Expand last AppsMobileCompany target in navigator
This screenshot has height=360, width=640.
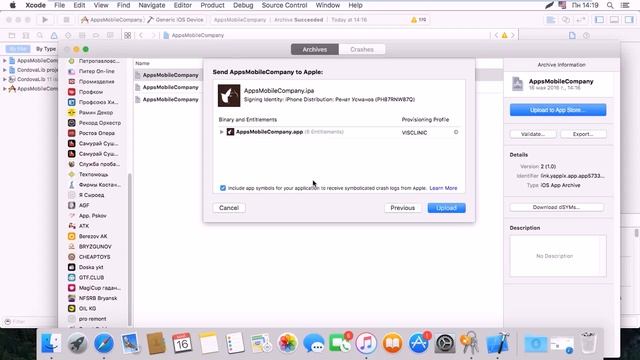(4, 89)
